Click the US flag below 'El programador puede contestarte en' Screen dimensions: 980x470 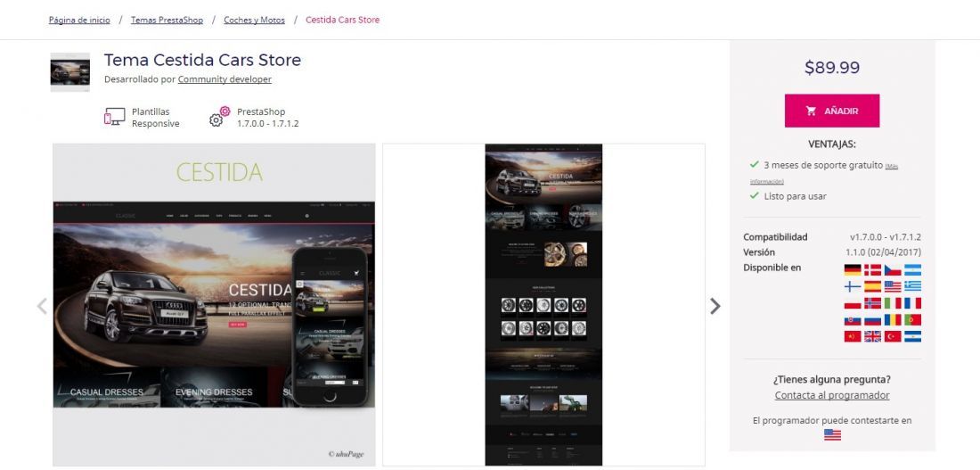tap(832, 435)
